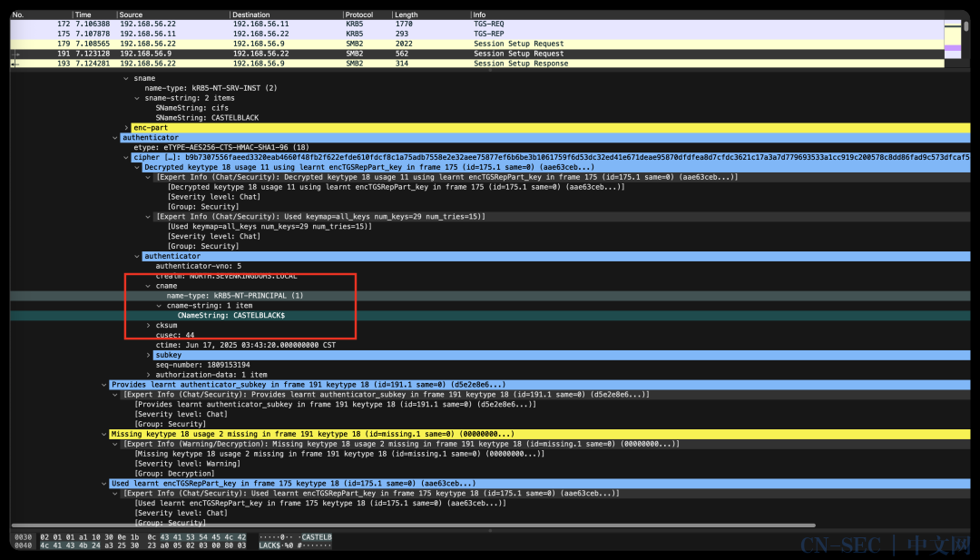
Task: Collapse the cipher node
Action: (x=126, y=158)
